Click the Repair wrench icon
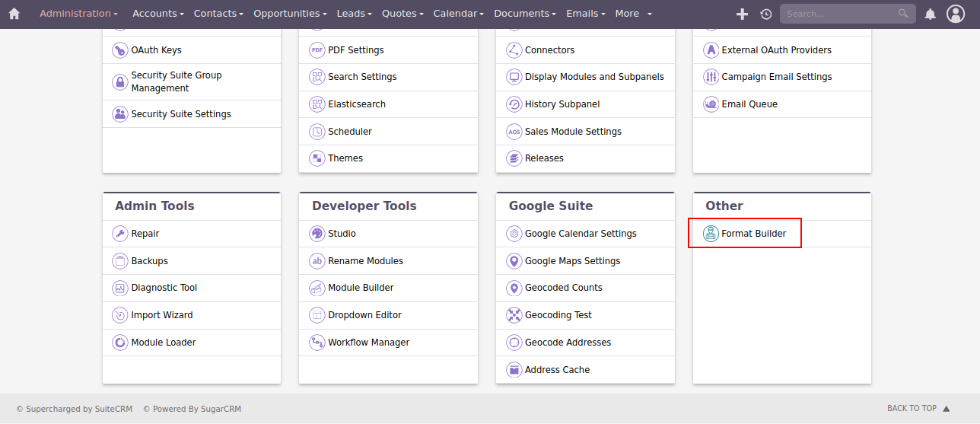 pos(119,234)
